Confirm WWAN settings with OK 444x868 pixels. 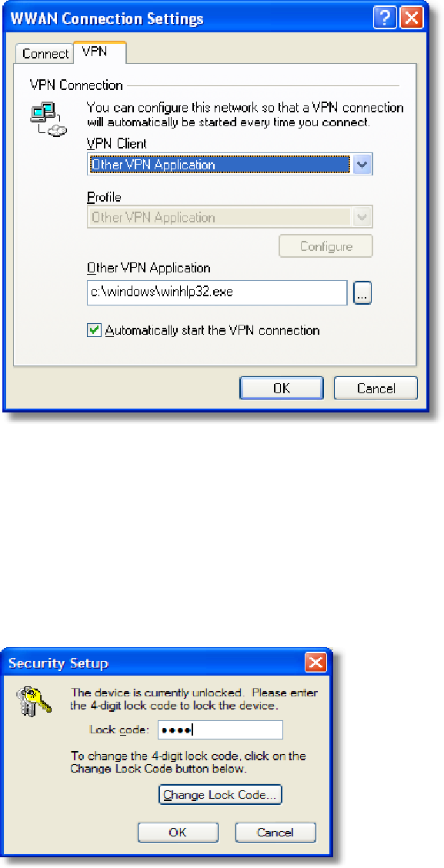tap(281, 388)
